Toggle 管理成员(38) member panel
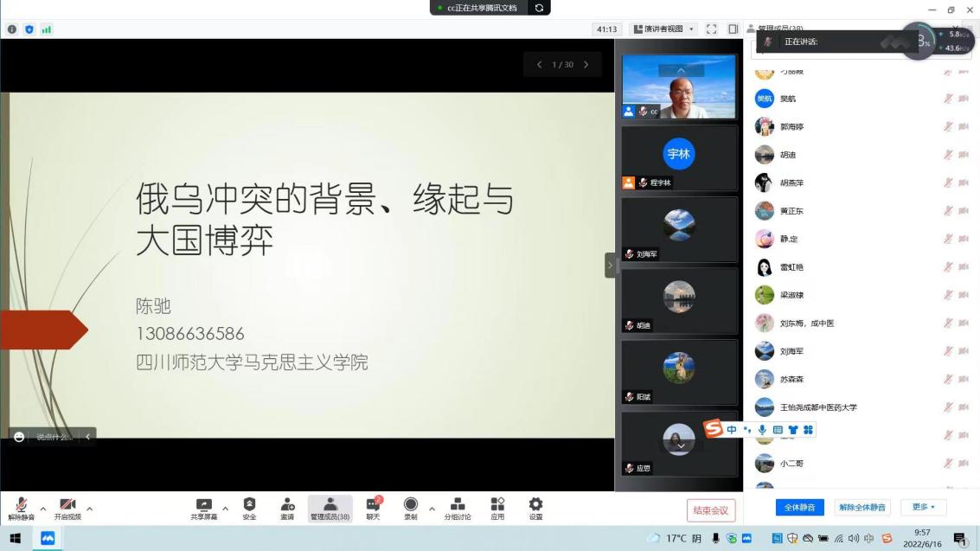This screenshot has width=980, height=551. pyautogui.click(x=330, y=508)
